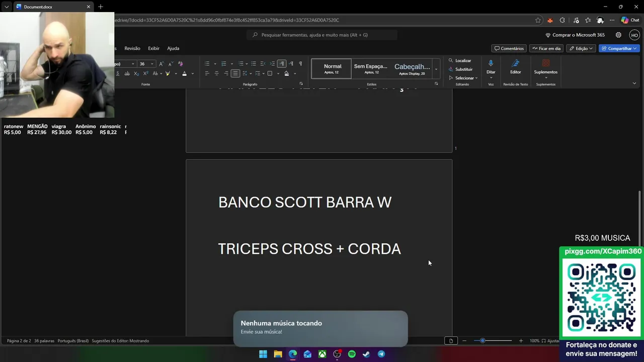Open a new browser tab
The height and width of the screenshot is (362, 644).
click(x=101, y=7)
